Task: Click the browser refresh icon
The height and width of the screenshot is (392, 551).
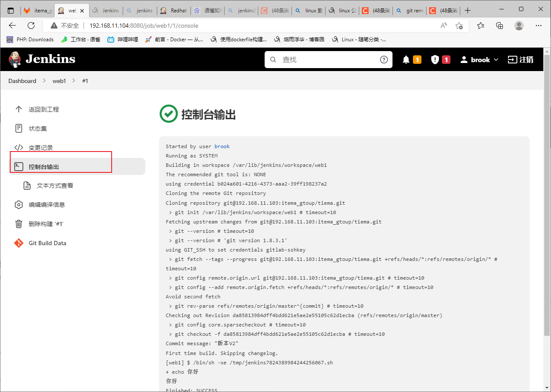Action: coord(31,26)
